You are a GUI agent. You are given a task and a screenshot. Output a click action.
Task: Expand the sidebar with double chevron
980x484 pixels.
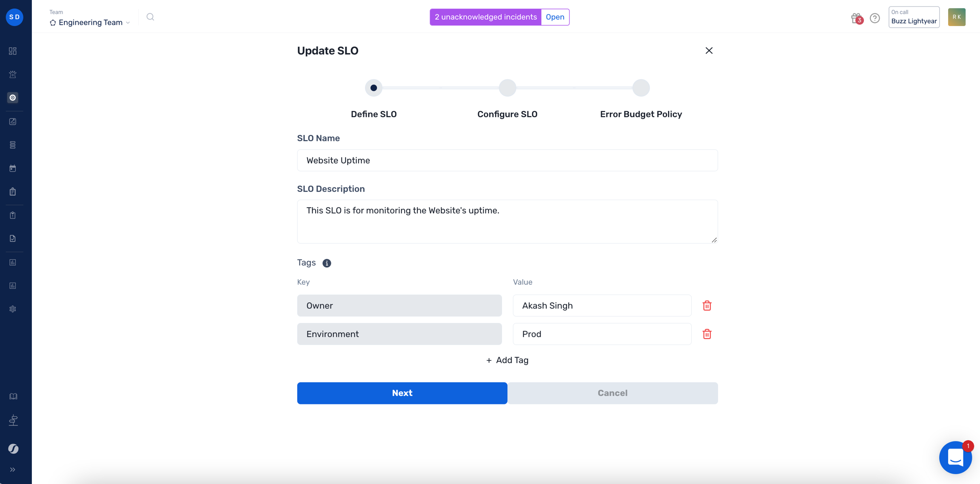point(13,470)
